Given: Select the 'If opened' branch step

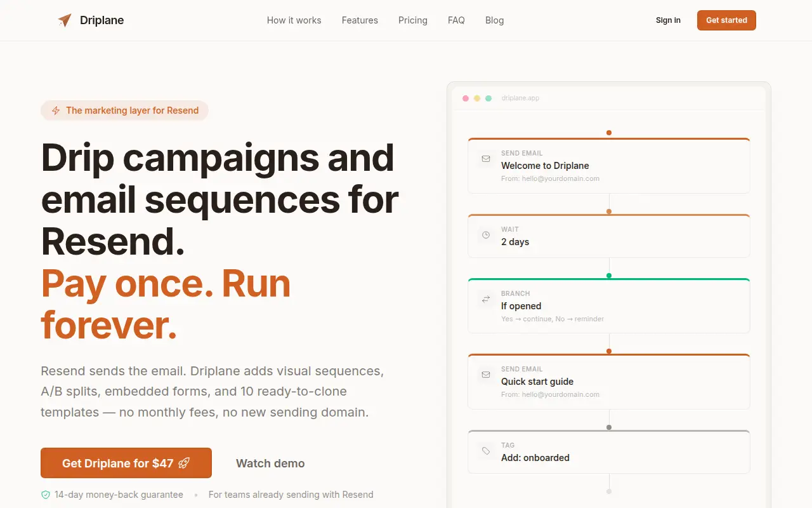Looking at the screenshot, I should [x=609, y=305].
